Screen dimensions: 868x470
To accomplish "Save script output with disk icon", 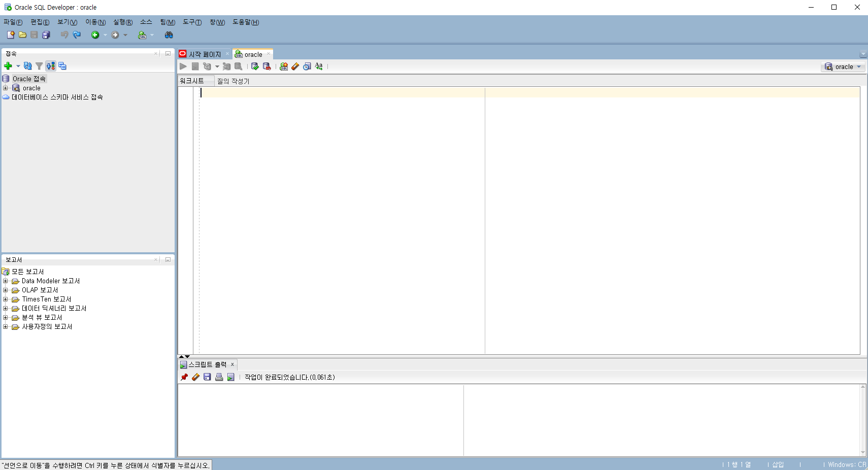I will click(x=207, y=377).
